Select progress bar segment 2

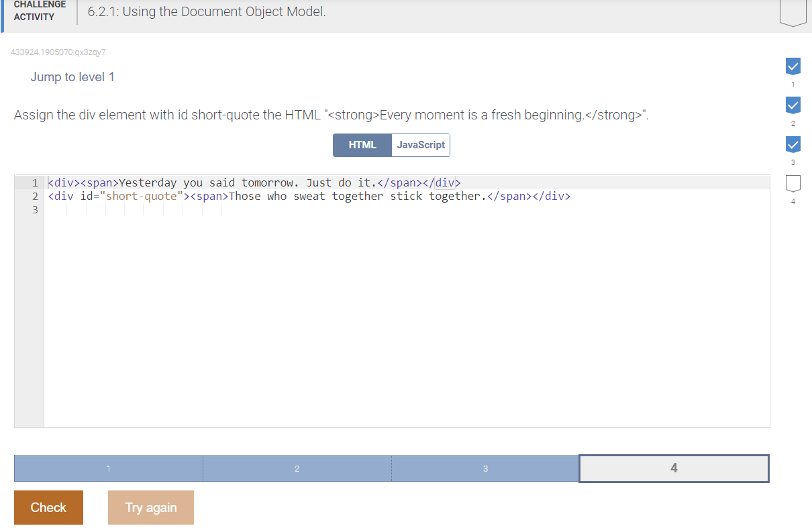coord(297,468)
